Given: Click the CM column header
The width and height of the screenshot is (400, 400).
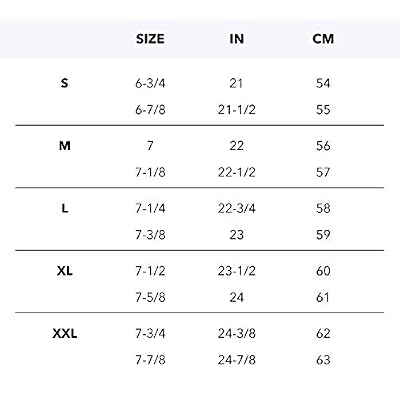Looking at the screenshot, I should tap(323, 39).
